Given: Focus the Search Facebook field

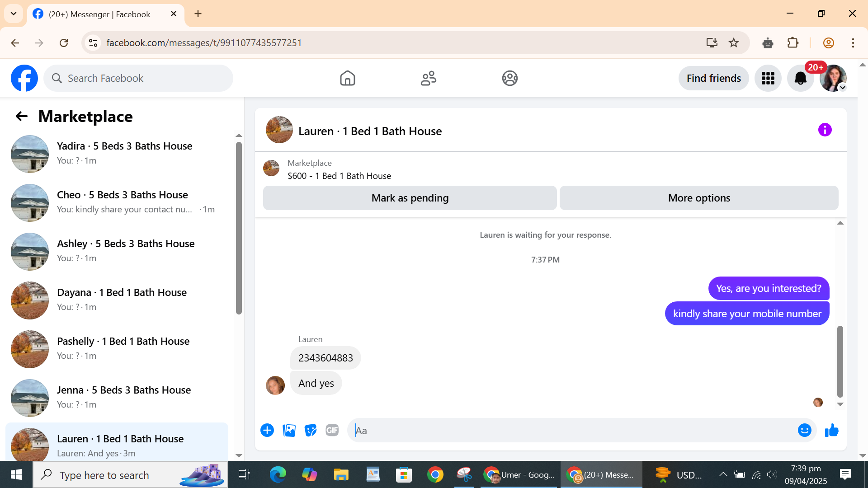Looking at the screenshot, I should click(138, 78).
